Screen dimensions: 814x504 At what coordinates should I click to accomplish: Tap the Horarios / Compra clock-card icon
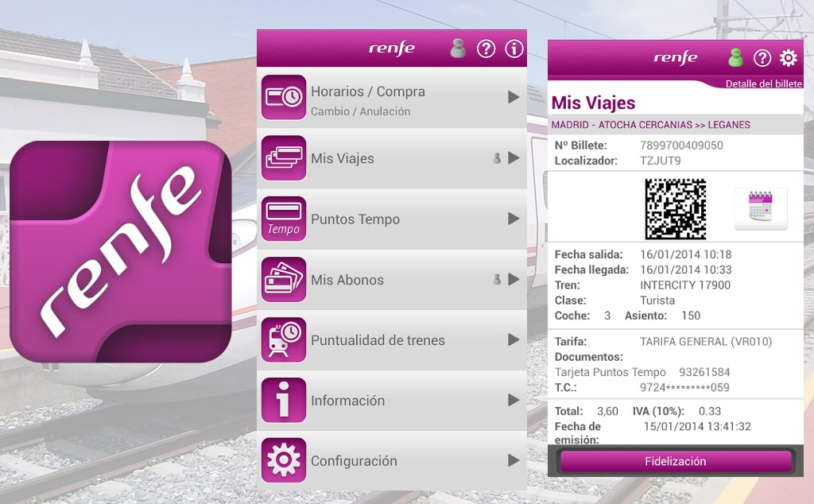[284, 97]
